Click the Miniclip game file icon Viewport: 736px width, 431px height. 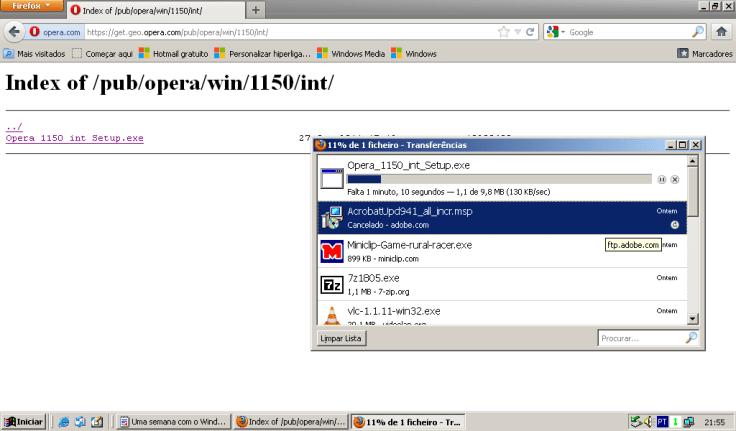[332, 250]
